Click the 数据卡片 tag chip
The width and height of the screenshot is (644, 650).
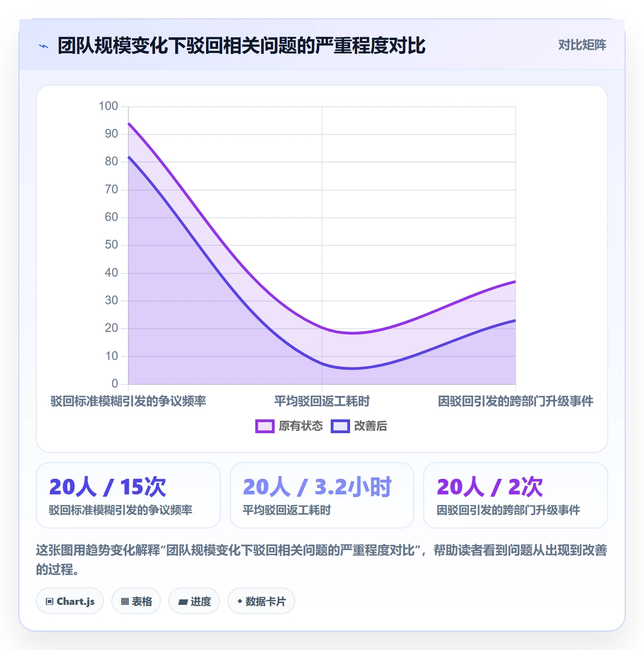[261, 601]
